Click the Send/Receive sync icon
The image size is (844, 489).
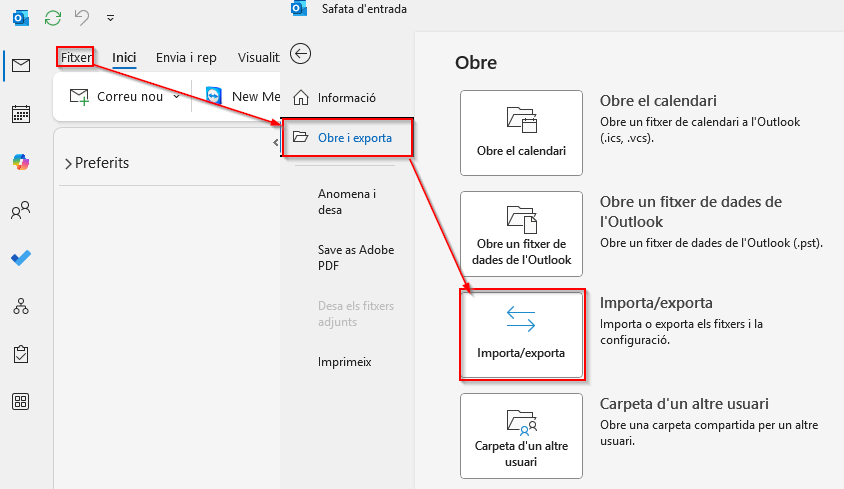tap(53, 17)
